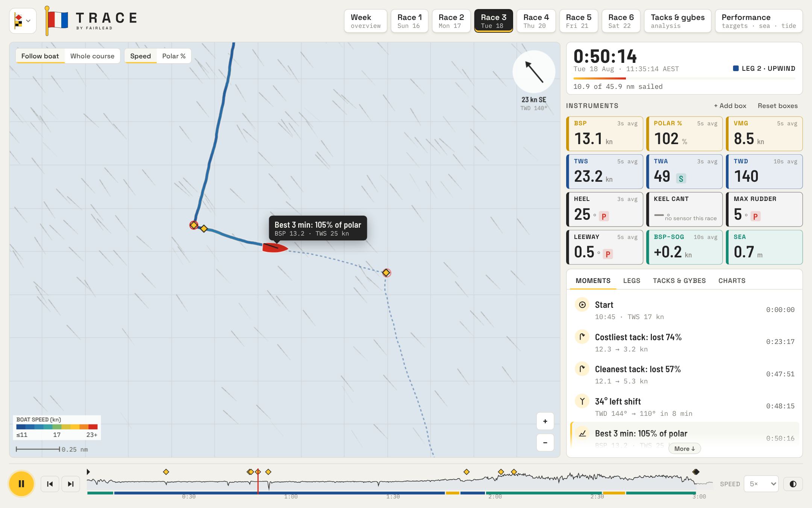Screen dimensions: 812x508
Task: Pause playback with the yellow pause button
Action: (x=21, y=484)
